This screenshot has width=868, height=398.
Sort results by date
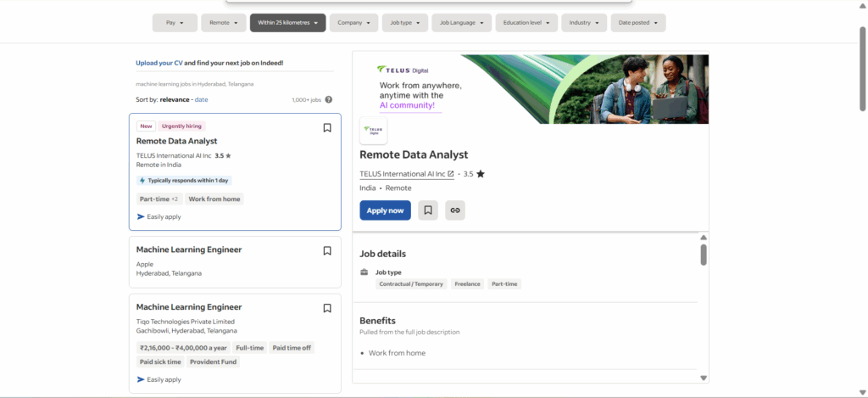click(201, 100)
